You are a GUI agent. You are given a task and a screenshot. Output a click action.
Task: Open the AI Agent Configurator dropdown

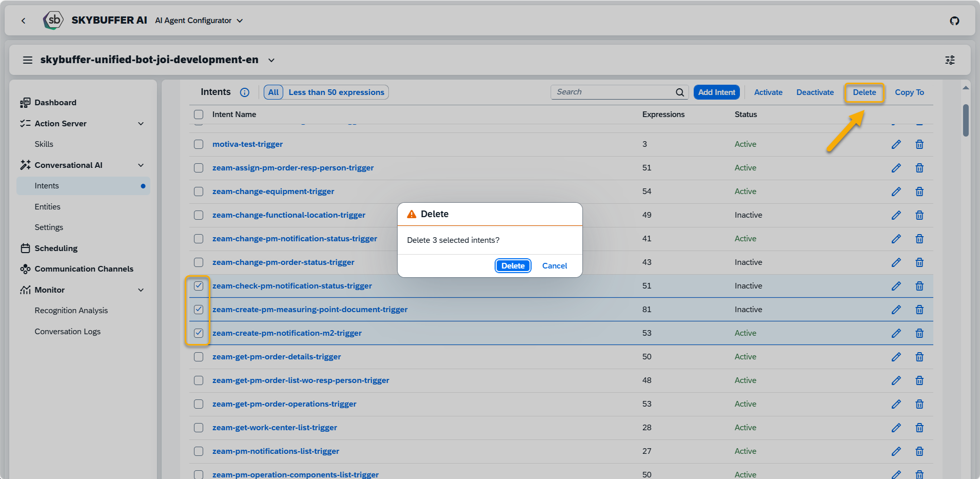pyautogui.click(x=199, y=21)
